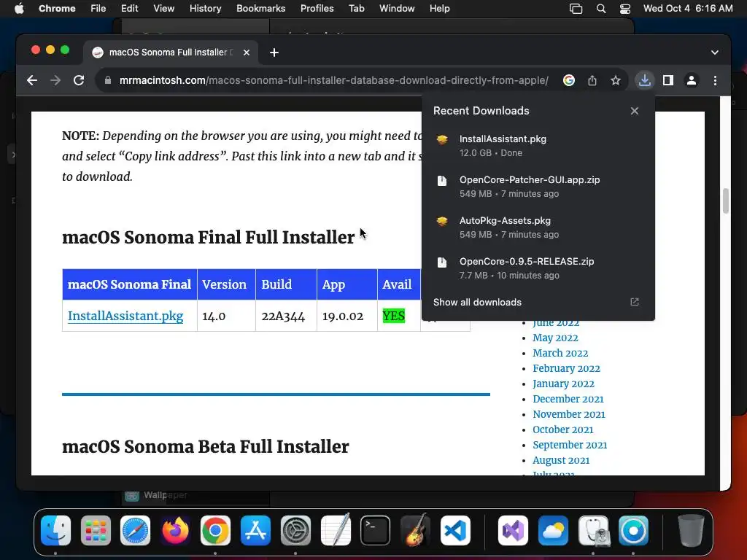Open OpenCore-Patcher-GUI.app.zip download entry
Image resolution: width=747 pixels, height=560 pixels.
[538, 187]
